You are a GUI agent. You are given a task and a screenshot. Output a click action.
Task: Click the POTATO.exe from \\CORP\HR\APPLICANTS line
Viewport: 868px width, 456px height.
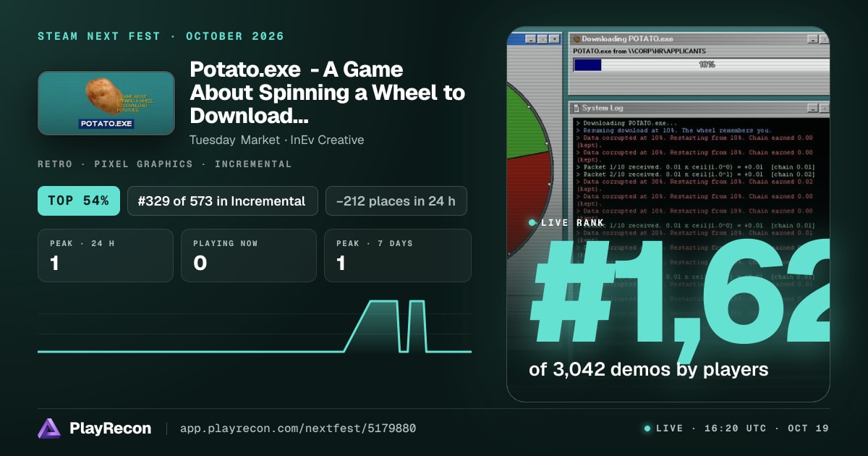tap(639, 51)
